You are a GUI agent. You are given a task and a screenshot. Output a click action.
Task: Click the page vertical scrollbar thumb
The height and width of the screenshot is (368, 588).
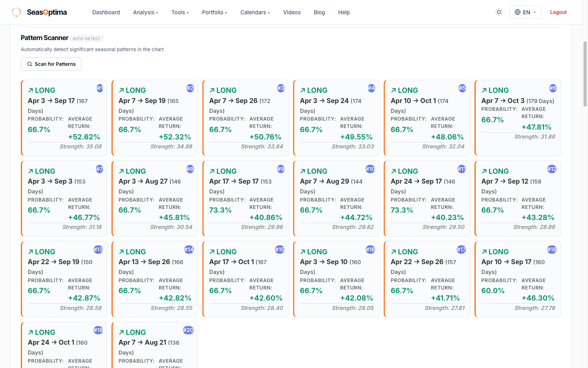coord(585,74)
